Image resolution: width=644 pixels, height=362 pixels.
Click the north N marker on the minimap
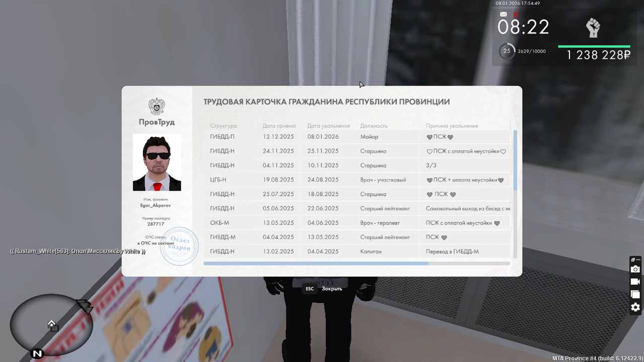point(37,354)
